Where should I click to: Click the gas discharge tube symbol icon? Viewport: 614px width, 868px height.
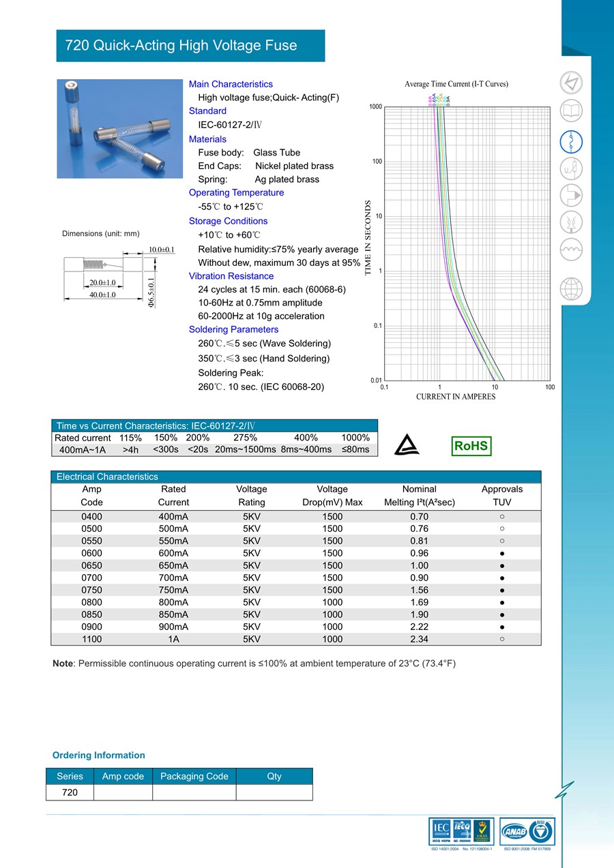pos(571,222)
